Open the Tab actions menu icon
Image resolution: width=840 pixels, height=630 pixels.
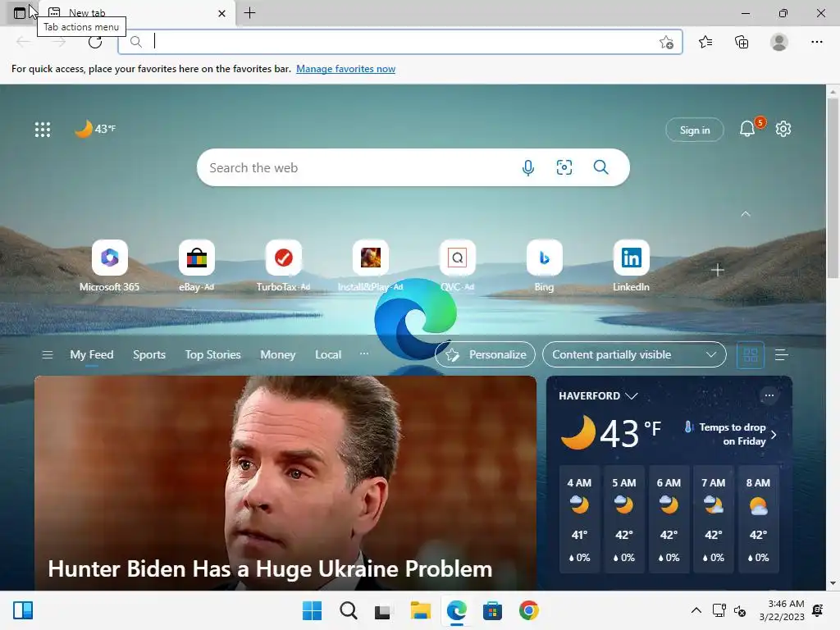(20, 13)
